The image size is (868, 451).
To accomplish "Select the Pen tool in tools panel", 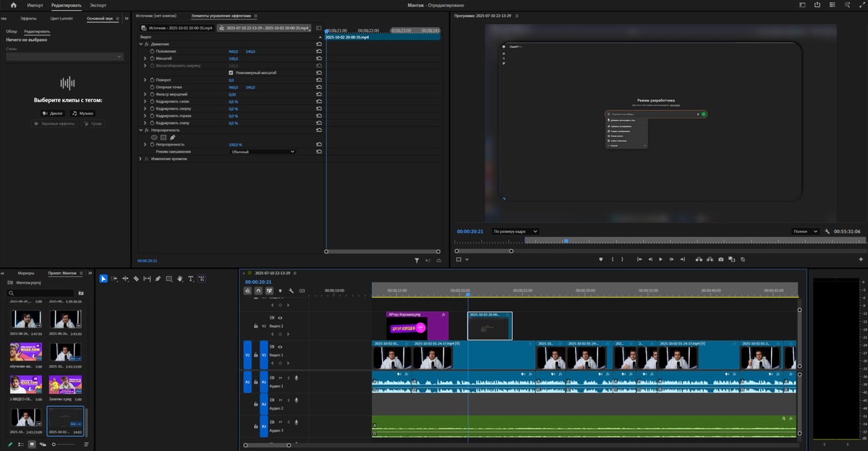I will tap(158, 278).
